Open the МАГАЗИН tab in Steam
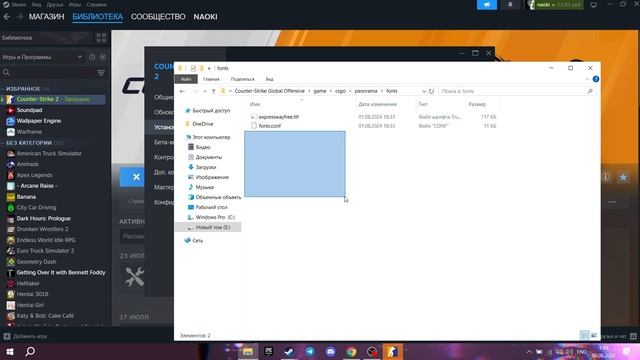The height and width of the screenshot is (360, 640). tap(47, 17)
